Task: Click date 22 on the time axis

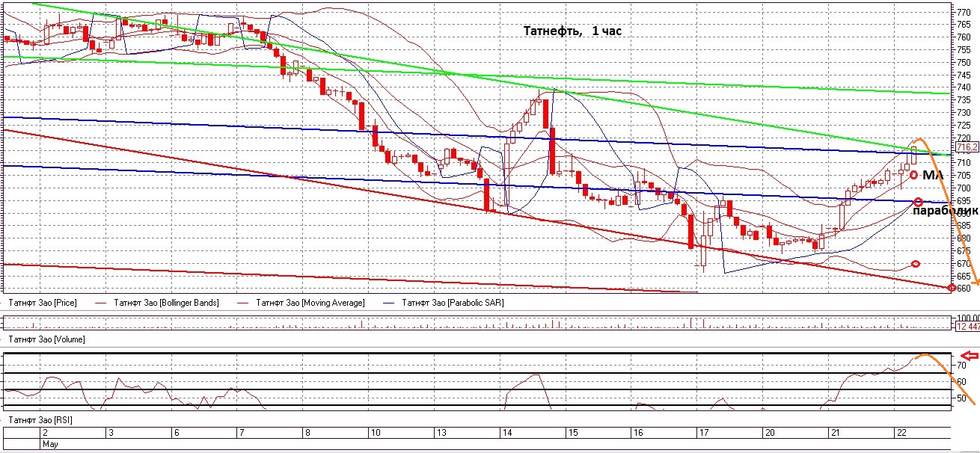Action: tap(902, 434)
